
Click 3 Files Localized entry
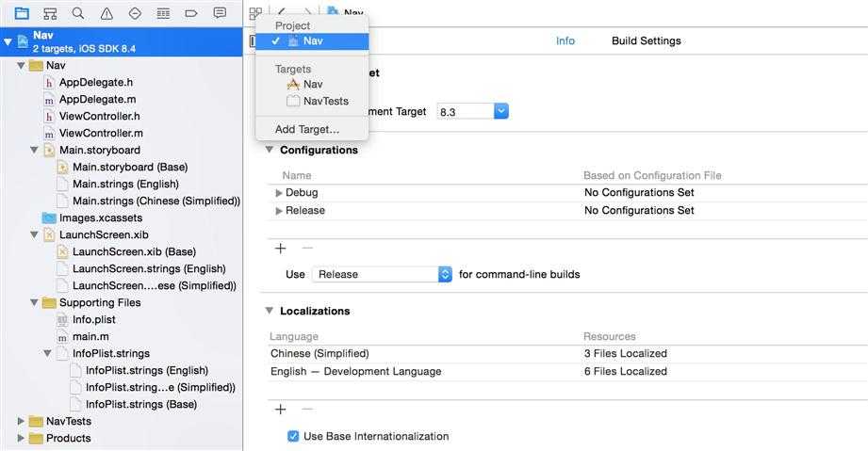point(626,354)
